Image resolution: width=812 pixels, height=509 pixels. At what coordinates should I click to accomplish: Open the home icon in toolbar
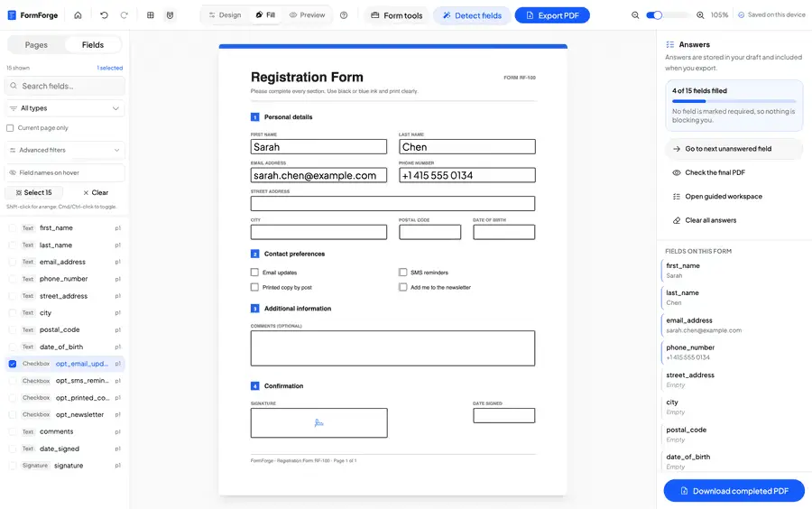pos(78,15)
